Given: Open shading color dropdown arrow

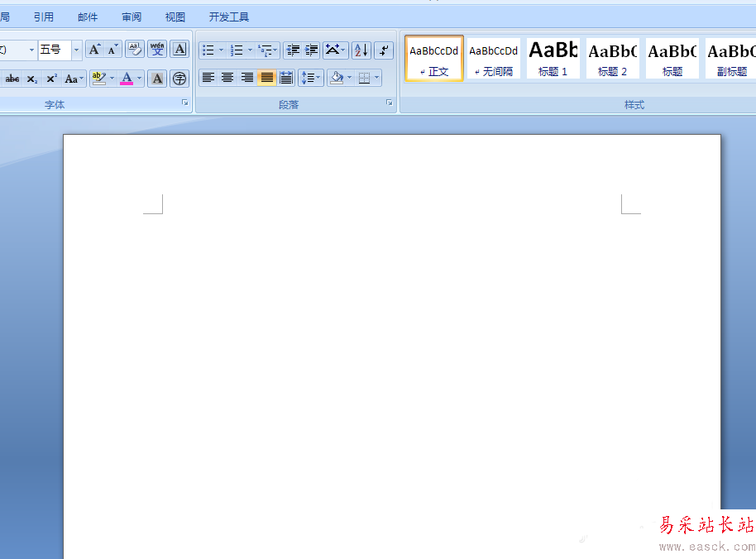Looking at the screenshot, I should pyautogui.click(x=350, y=78).
